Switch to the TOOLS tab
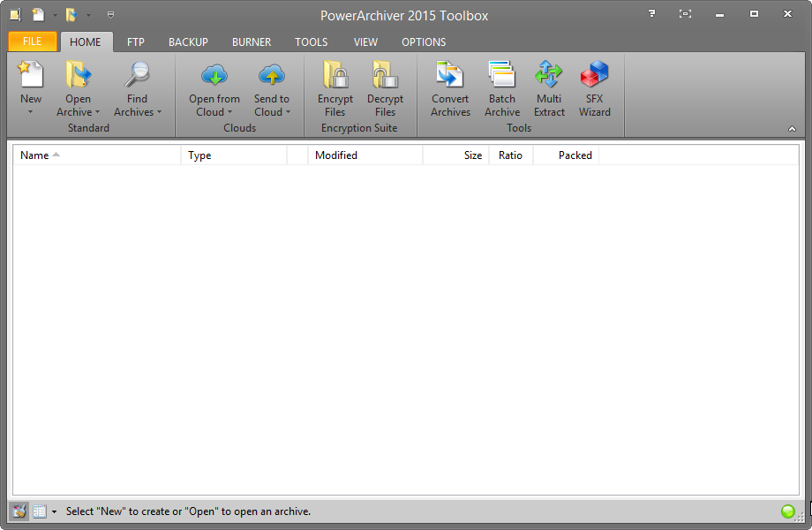Screen dimensions: 812x530 click(x=312, y=42)
